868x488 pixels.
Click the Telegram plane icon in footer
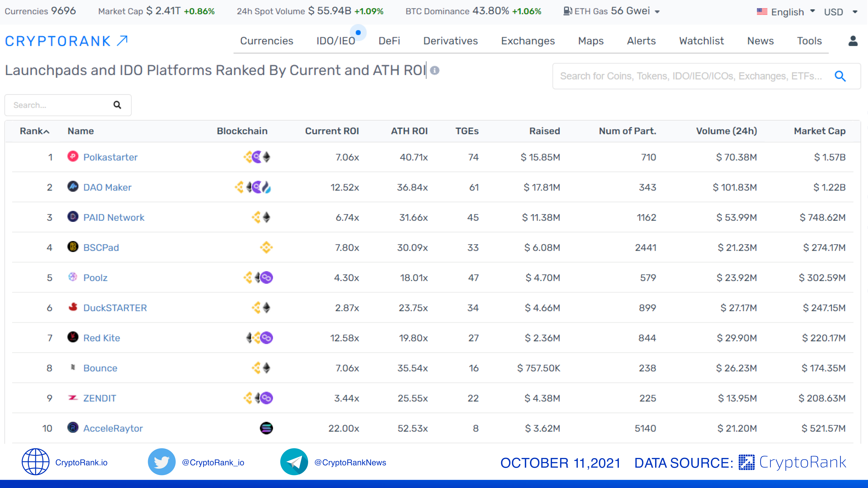point(294,462)
